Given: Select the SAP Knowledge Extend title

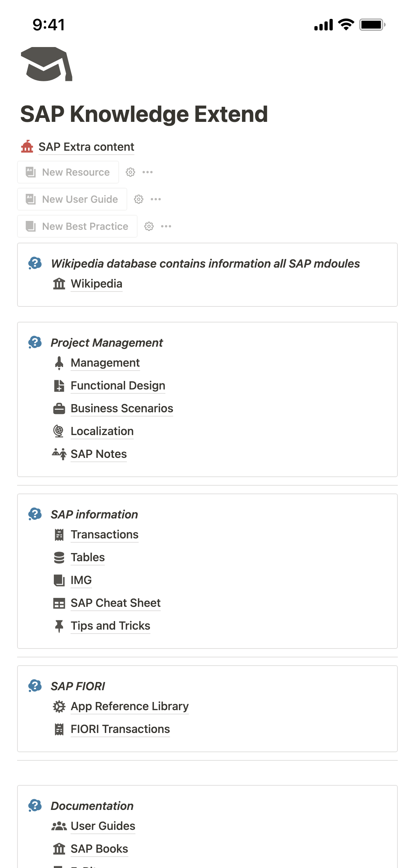Looking at the screenshot, I should 144,114.
